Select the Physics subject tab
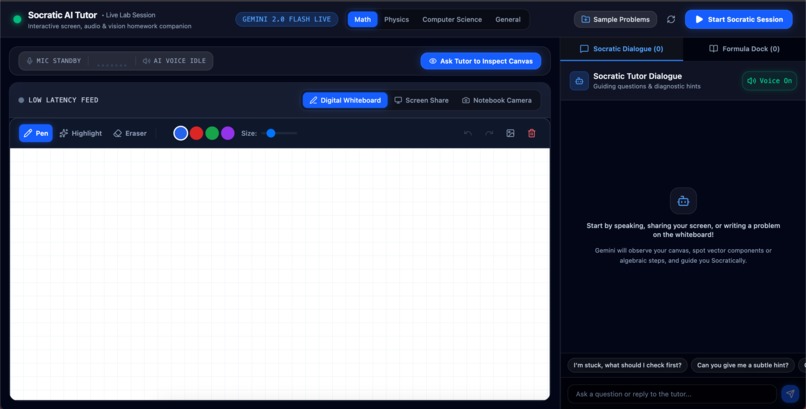 point(396,20)
